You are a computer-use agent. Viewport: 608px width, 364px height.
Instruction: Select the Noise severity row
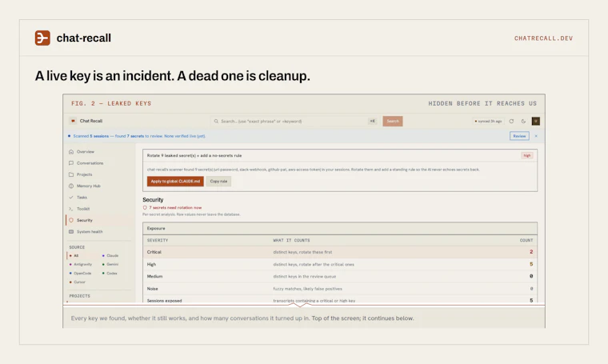(x=340, y=289)
